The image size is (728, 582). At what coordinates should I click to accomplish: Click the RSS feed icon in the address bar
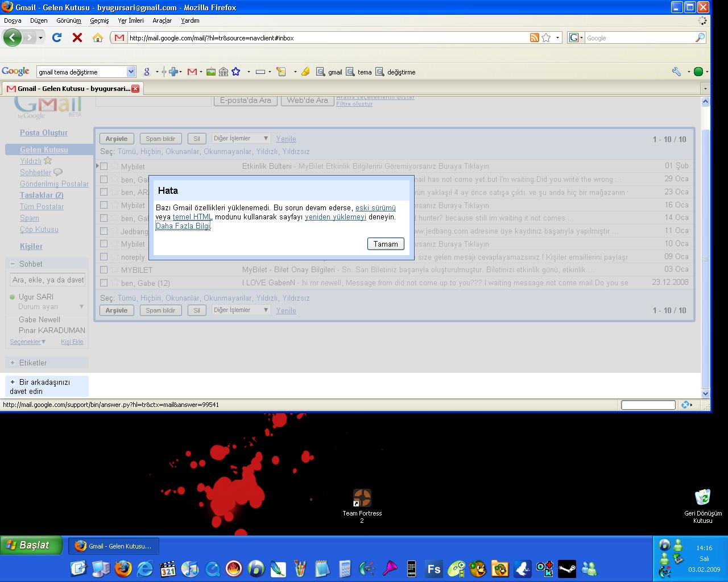coord(534,38)
